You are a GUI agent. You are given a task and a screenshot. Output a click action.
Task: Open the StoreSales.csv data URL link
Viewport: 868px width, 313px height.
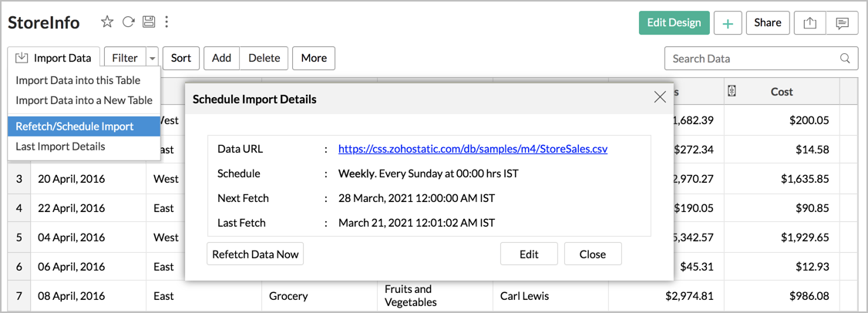pyautogui.click(x=473, y=150)
